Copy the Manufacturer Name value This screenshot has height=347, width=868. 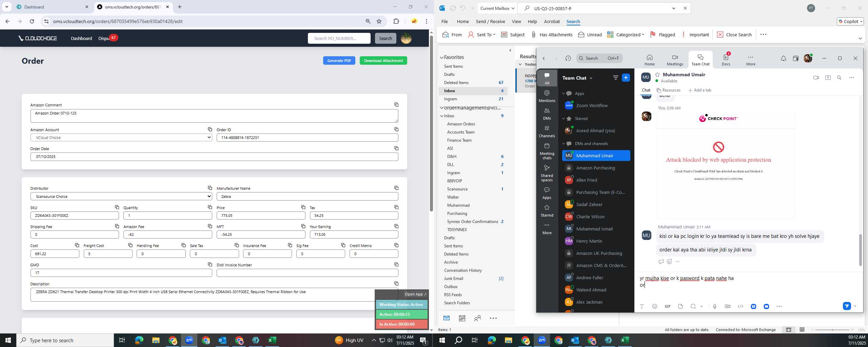pyautogui.click(x=396, y=188)
